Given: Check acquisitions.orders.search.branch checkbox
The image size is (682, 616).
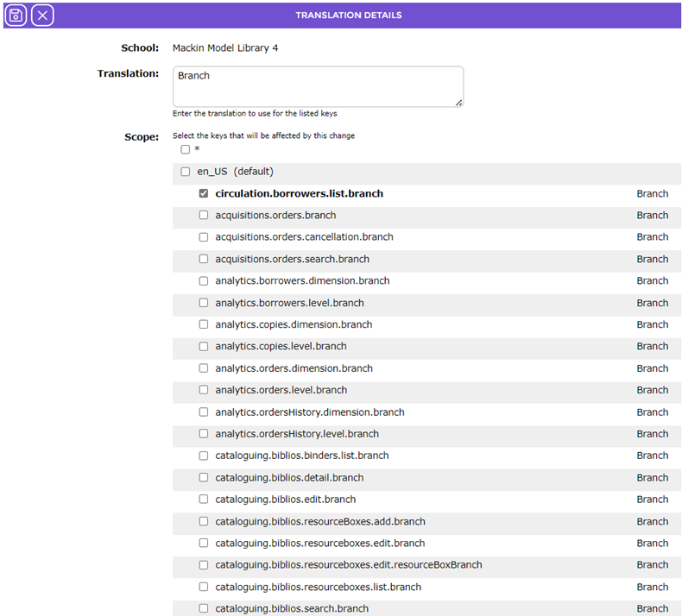Looking at the screenshot, I should 204,259.
